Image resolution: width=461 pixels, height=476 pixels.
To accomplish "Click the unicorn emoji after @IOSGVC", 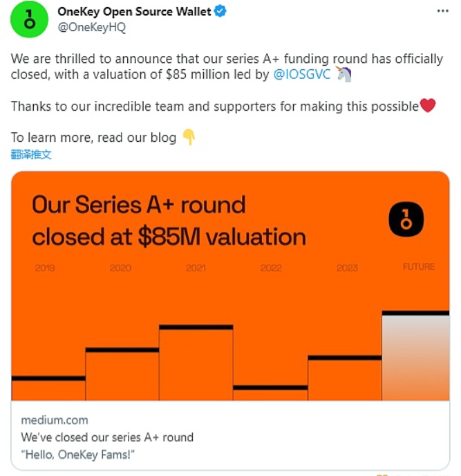I will [x=344, y=75].
